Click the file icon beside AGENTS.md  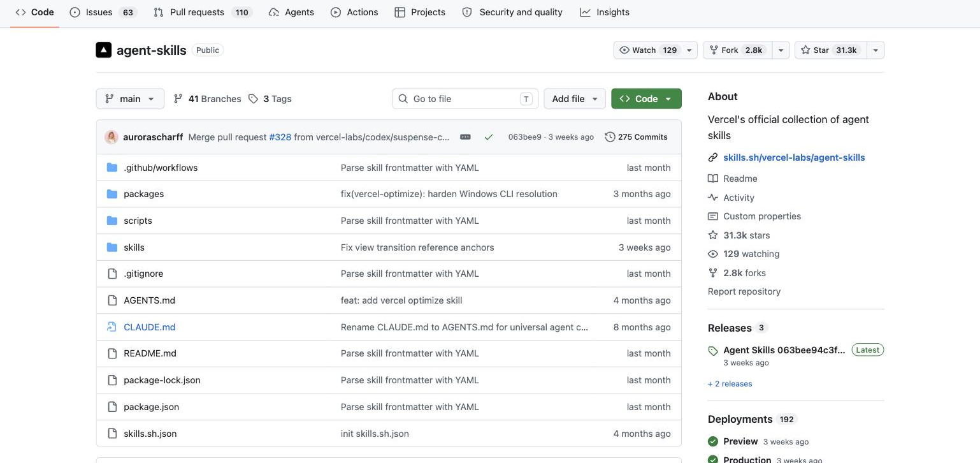tap(112, 300)
